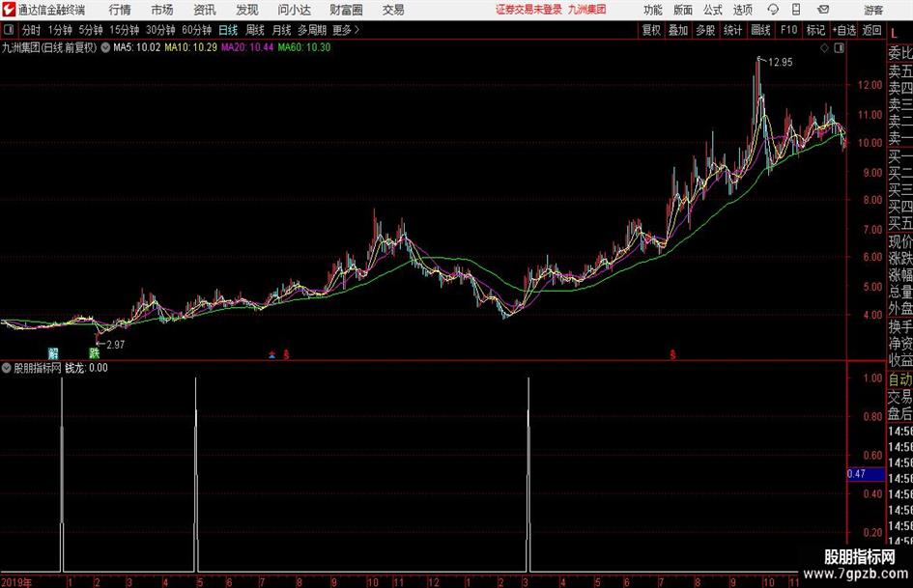The height and width of the screenshot is (588, 913).
Task: Open the 选项 menu
Action: (743, 10)
